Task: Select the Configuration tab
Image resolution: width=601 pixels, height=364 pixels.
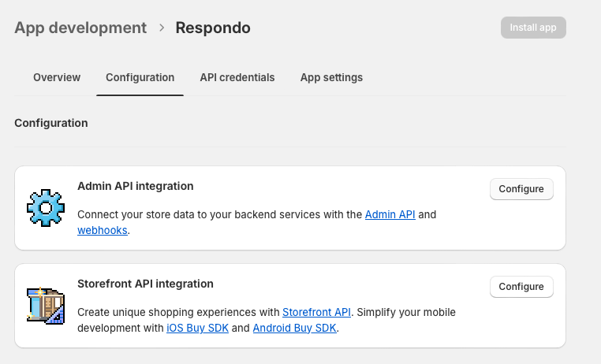Action: click(x=140, y=77)
